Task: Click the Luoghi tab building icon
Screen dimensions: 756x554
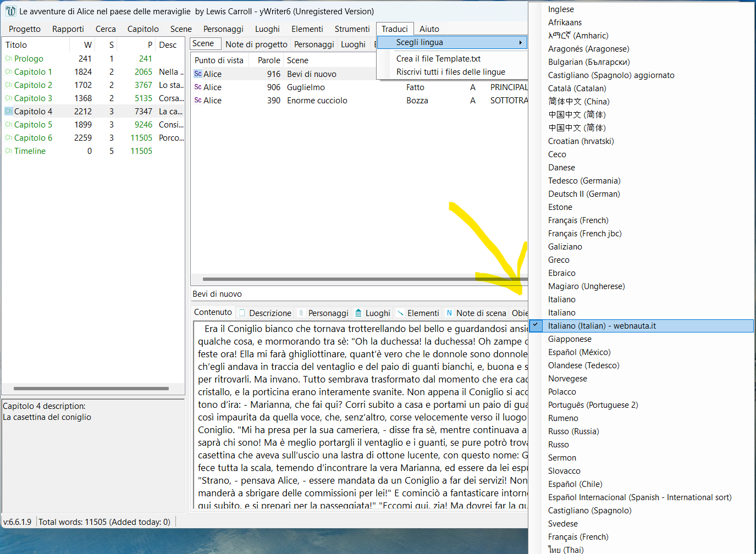Action: pos(359,313)
